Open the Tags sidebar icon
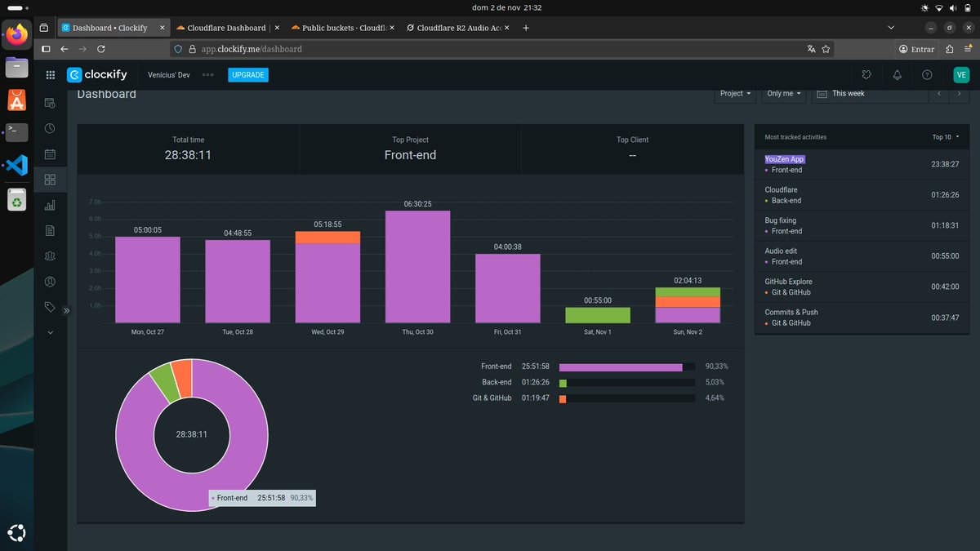 [x=50, y=307]
